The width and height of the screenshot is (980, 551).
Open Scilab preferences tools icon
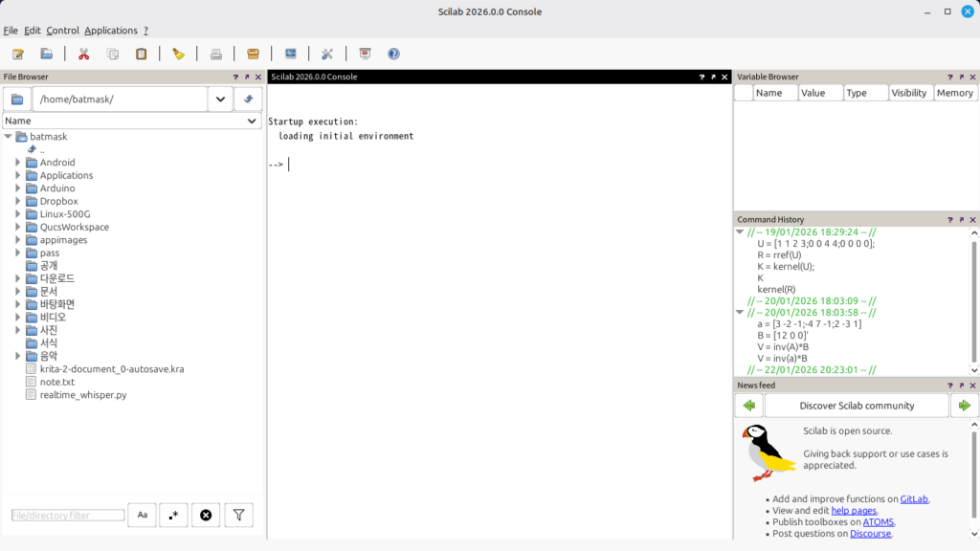pyautogui.click(x=327, y=54)
